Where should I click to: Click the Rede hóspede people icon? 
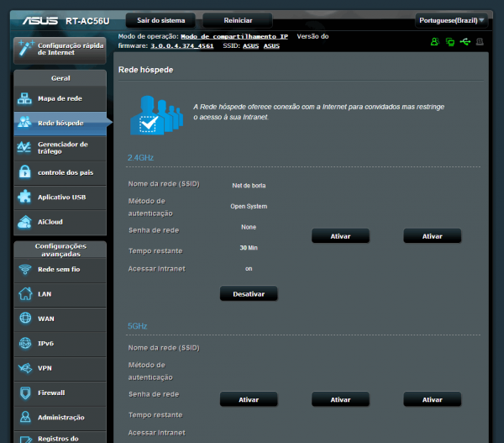(24, 122)
